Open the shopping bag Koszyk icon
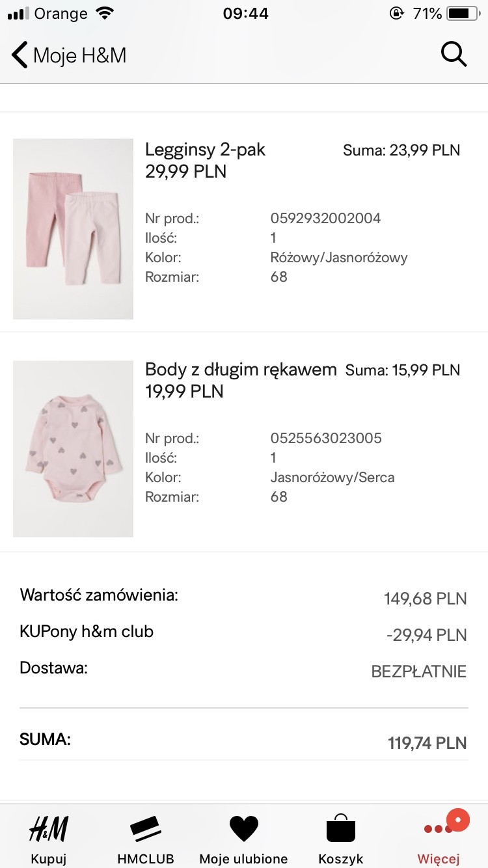 341,829
